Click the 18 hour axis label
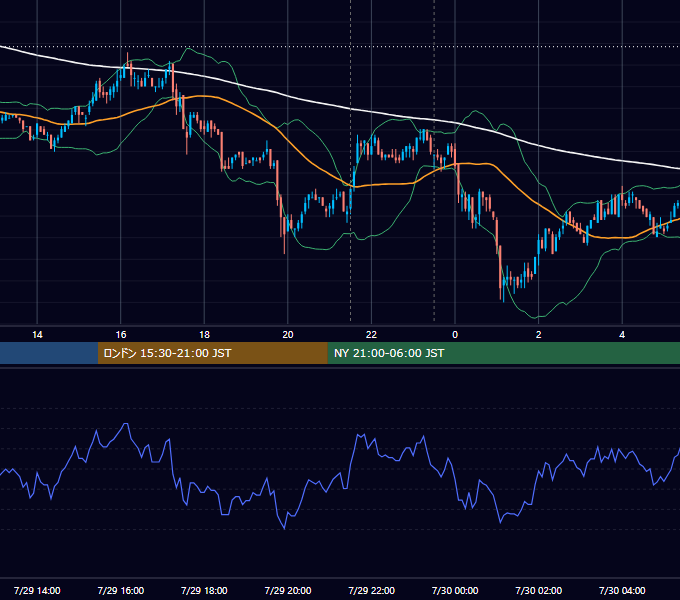Screen dimensions: 680x600 point(204,335)
